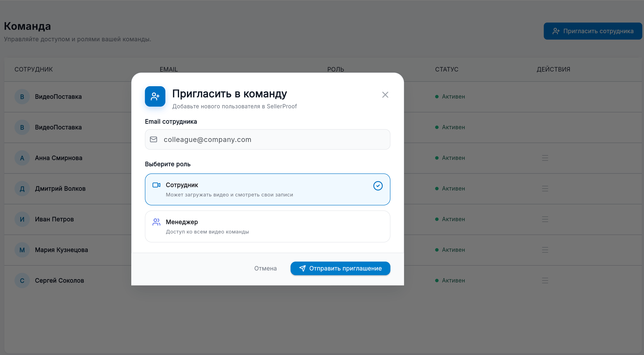Open actions menu for Иван Петров
Screen dimensions: 644x355
[x=545, y=219]
